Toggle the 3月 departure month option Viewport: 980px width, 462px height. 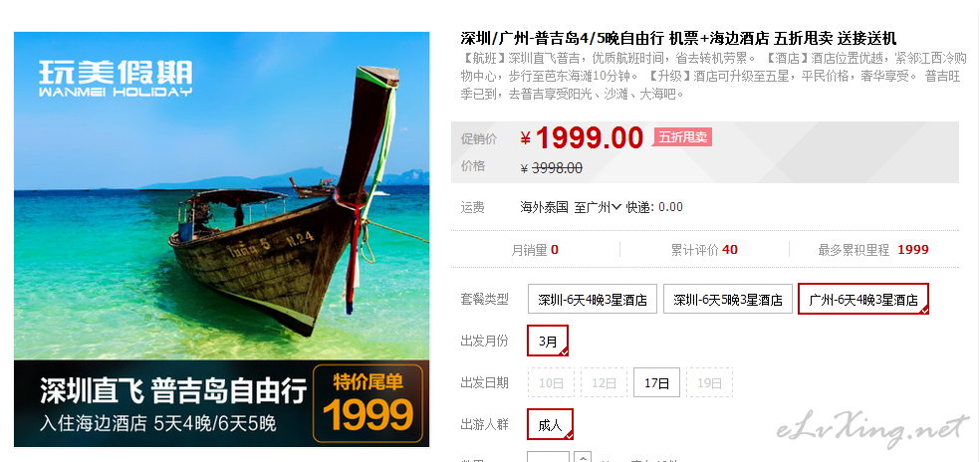pyautogui.click(x=548, y=341)
